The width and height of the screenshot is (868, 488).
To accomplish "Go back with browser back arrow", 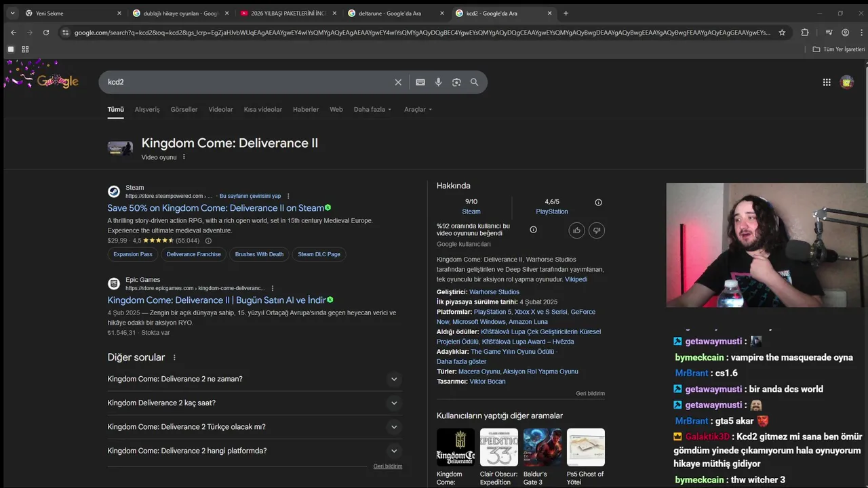I will pos(14,32).
